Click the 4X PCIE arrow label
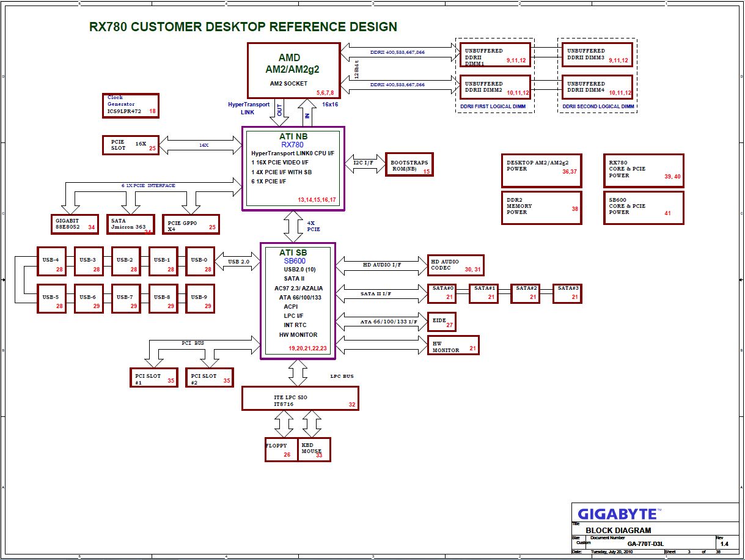This screenshot has height=560, width=745. point(313,226)
